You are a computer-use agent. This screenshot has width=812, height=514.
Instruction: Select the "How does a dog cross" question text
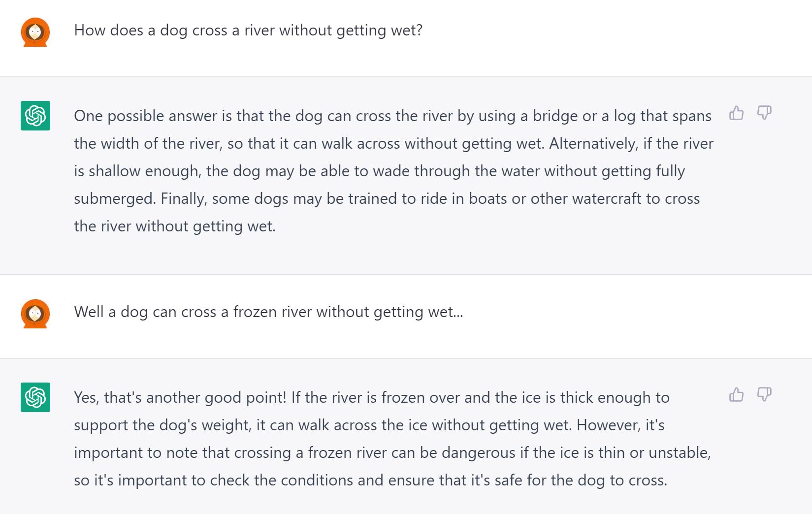[x=248, y=31]
